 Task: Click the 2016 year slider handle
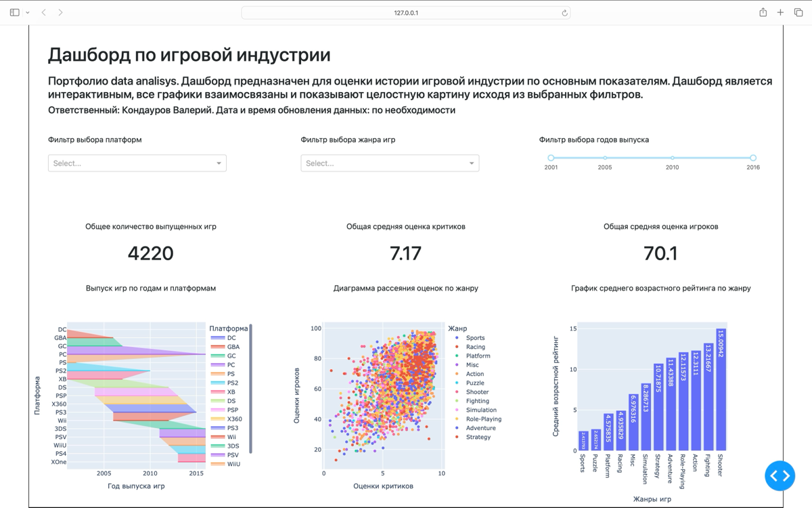point(753,158)
